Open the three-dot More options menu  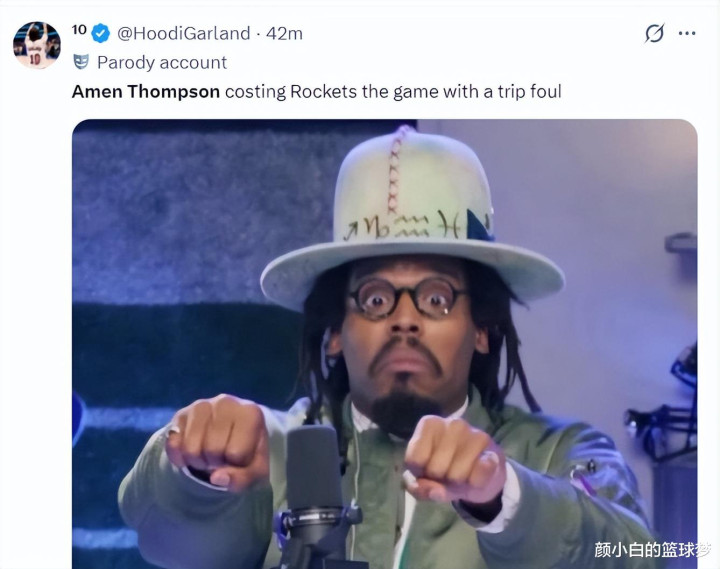[687, 33]
